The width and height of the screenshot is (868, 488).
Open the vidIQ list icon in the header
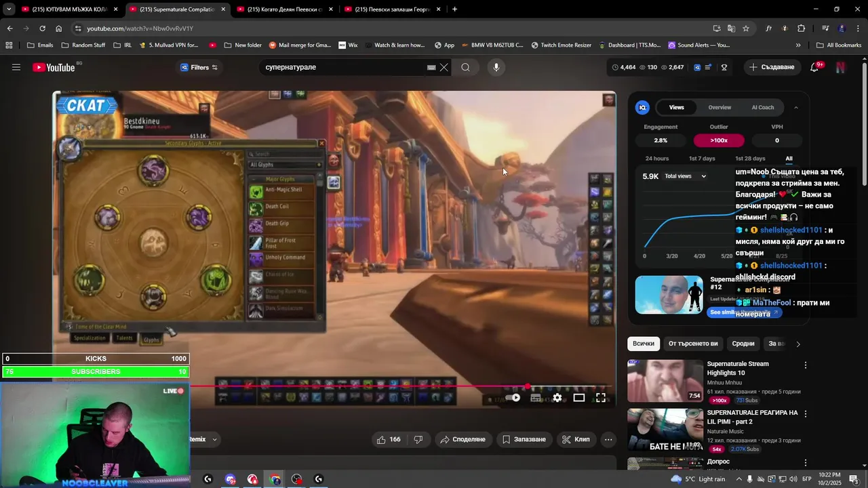tap(708, 67)
